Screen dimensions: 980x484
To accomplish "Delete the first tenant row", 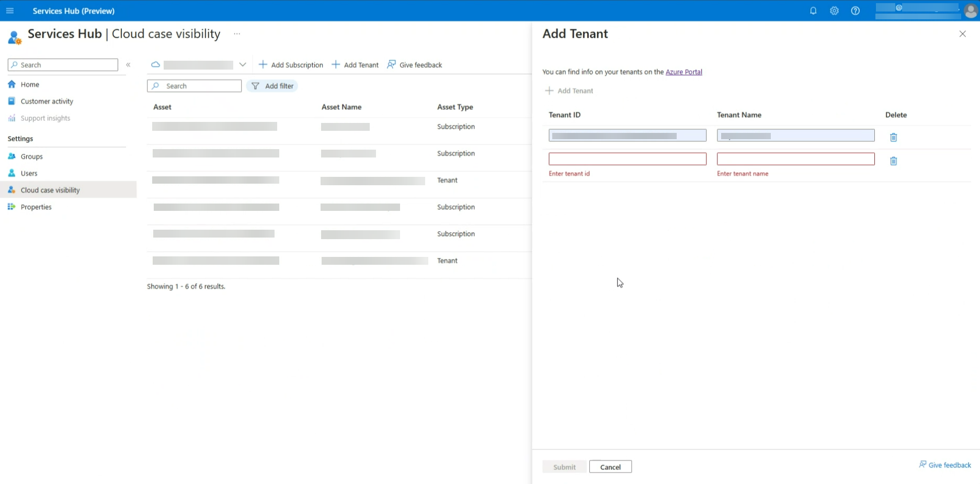I will tap(893, 137).
